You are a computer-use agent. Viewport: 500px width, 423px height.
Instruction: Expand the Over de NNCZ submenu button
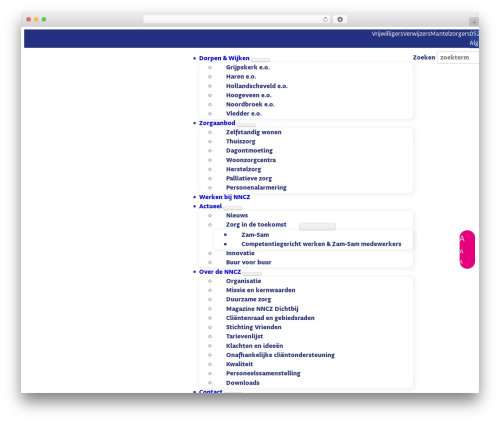click(252, 274)
